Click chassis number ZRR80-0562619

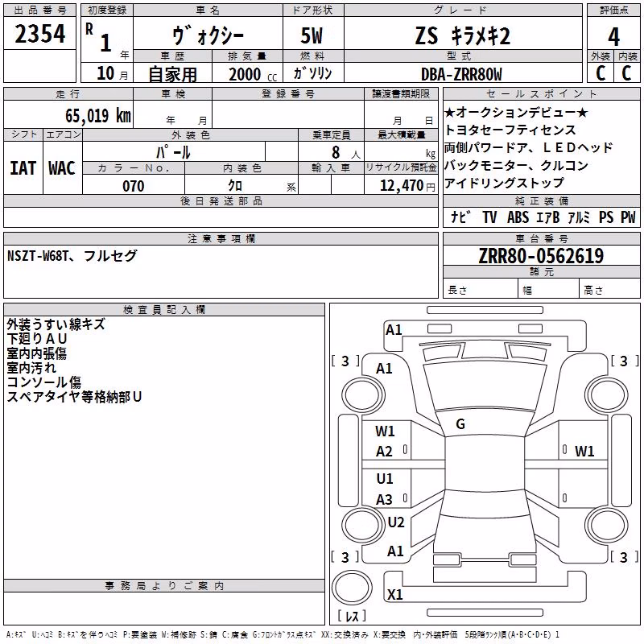[541, 256]
